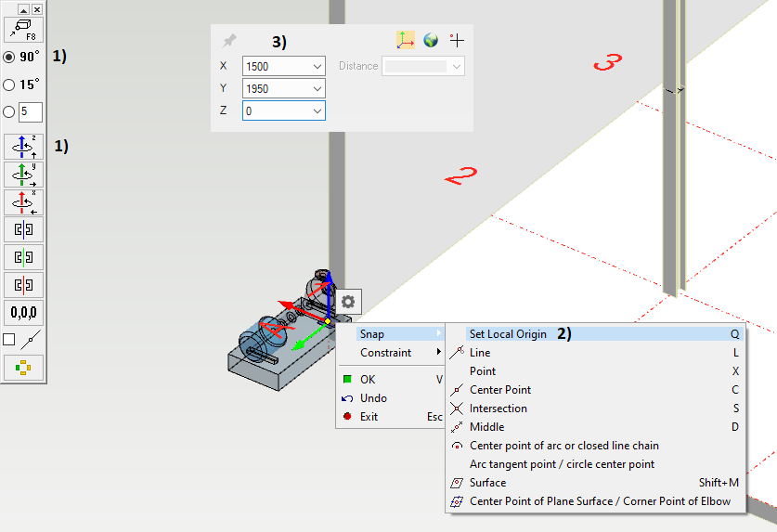Click the custom angle value field
The width and height of the screenshot is (777, 532).
tap(31, 112)
